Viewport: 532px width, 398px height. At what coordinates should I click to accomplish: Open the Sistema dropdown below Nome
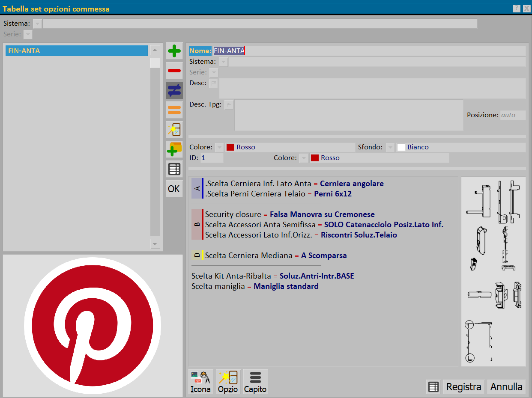pyautogui.click(x=223, y=62)
